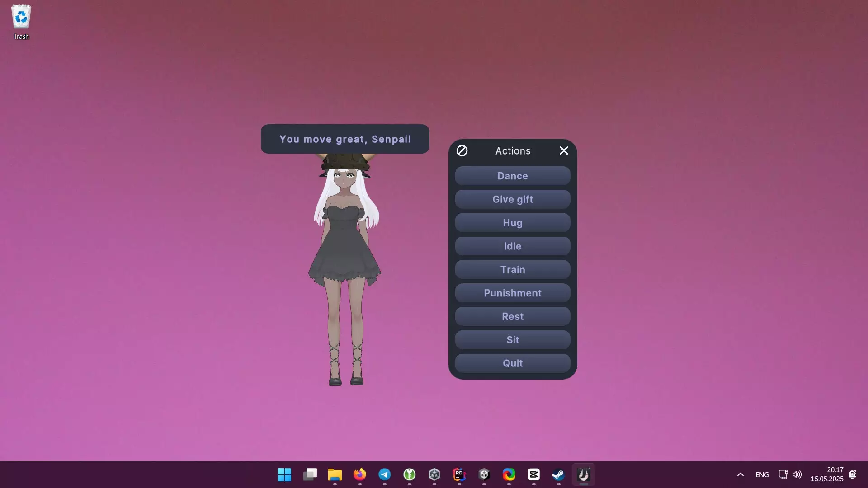The image size is (868, 488).
Task: Open Telegram from the taskbar
Action: point(385,474)
